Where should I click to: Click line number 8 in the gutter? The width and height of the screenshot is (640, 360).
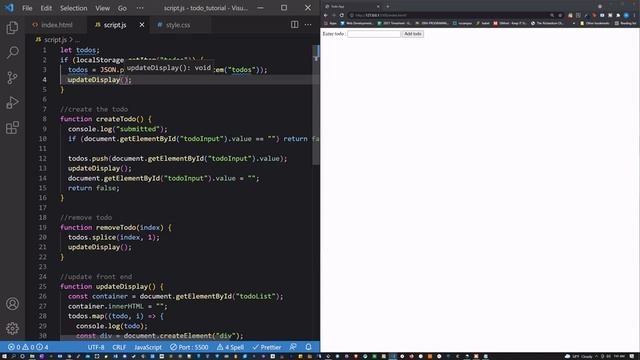[x=44, y=119]
